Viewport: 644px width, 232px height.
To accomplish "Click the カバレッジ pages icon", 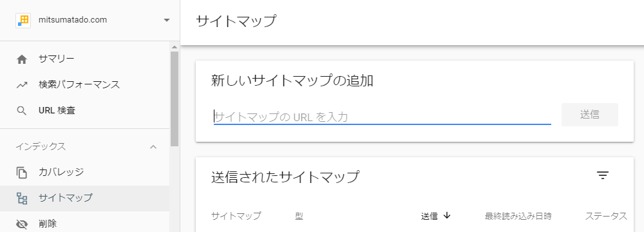I will (22, 172).
